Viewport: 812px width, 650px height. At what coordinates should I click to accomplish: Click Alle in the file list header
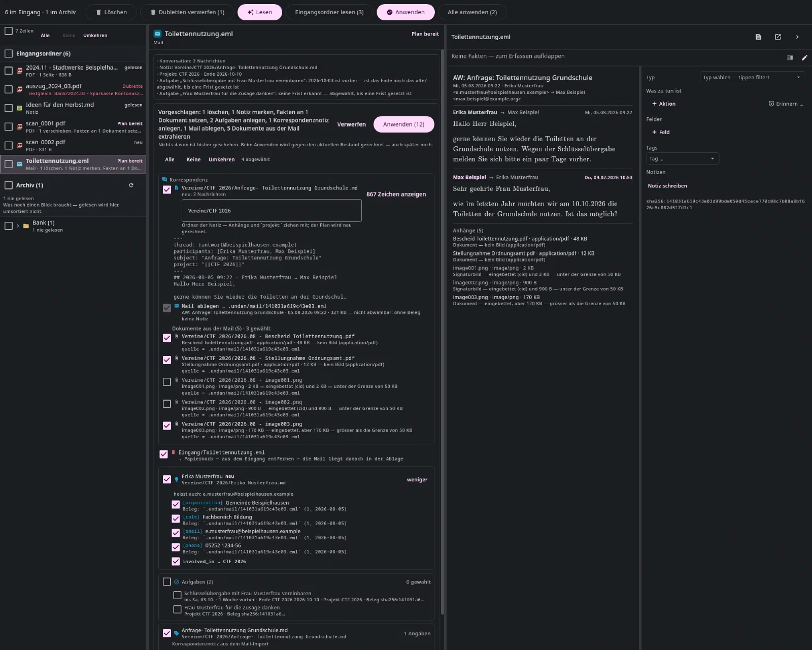tap(45, 36)
